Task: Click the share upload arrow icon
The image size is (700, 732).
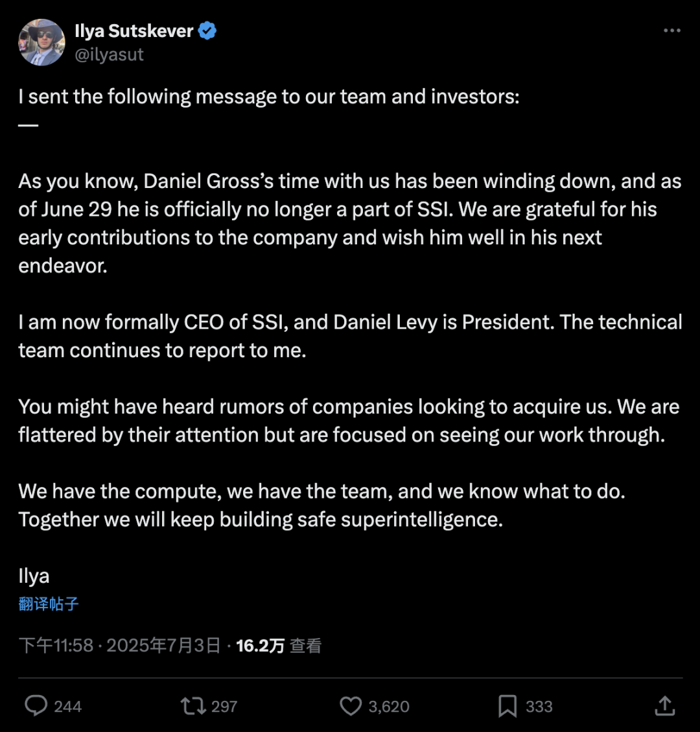Action: coord(665,705)
